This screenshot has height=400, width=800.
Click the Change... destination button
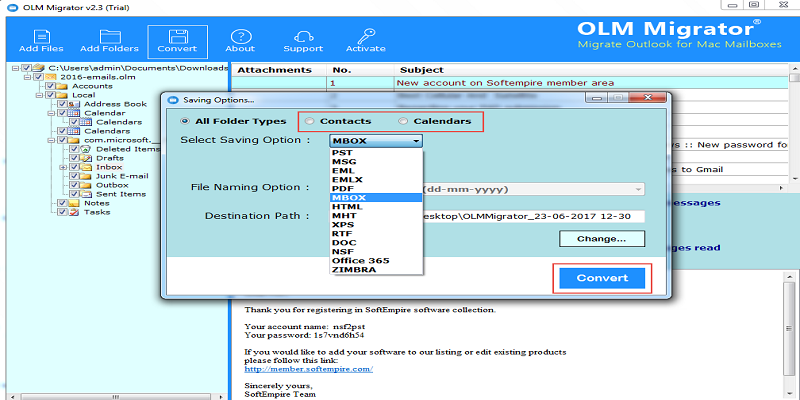(602, 238)
